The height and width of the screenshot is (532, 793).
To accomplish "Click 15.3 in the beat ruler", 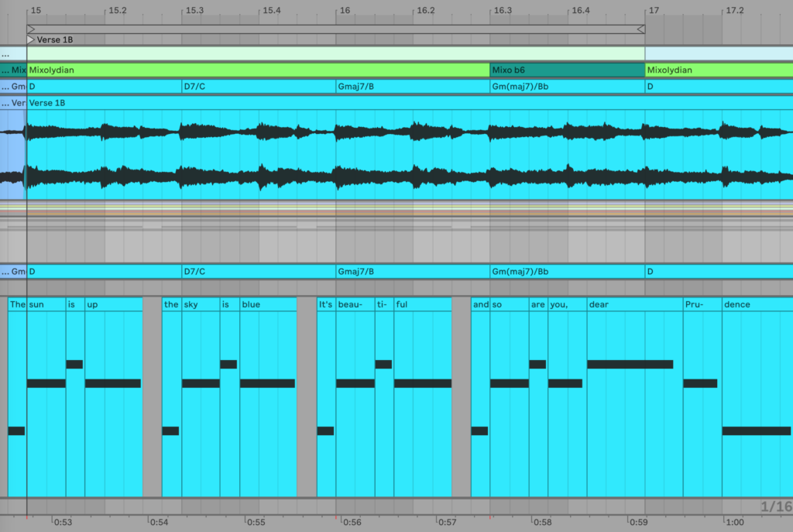I will pos(194,10).
